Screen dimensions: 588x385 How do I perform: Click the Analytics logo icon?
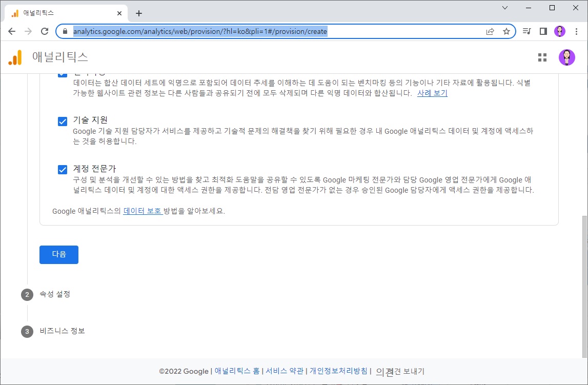(15, 57)
